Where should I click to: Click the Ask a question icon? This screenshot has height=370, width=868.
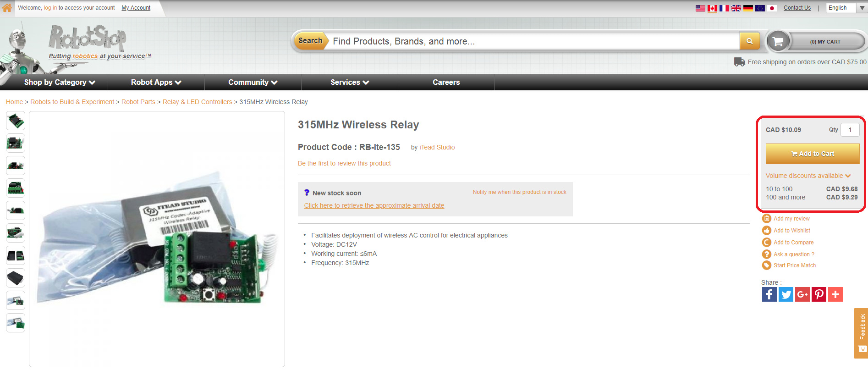coord(767,254)
